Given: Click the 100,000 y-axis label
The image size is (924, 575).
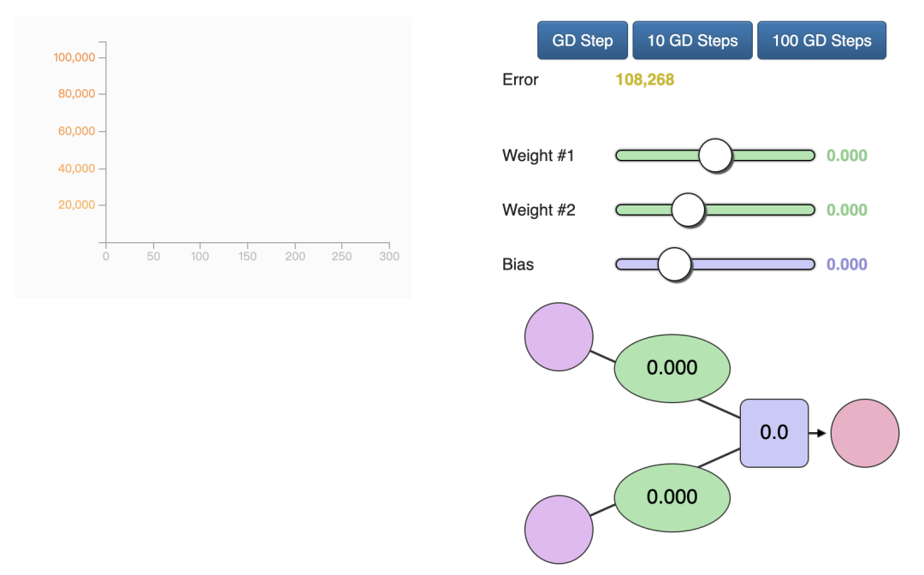Looking at the screenshot, I should pyautogui.click(x=74, y=57).
